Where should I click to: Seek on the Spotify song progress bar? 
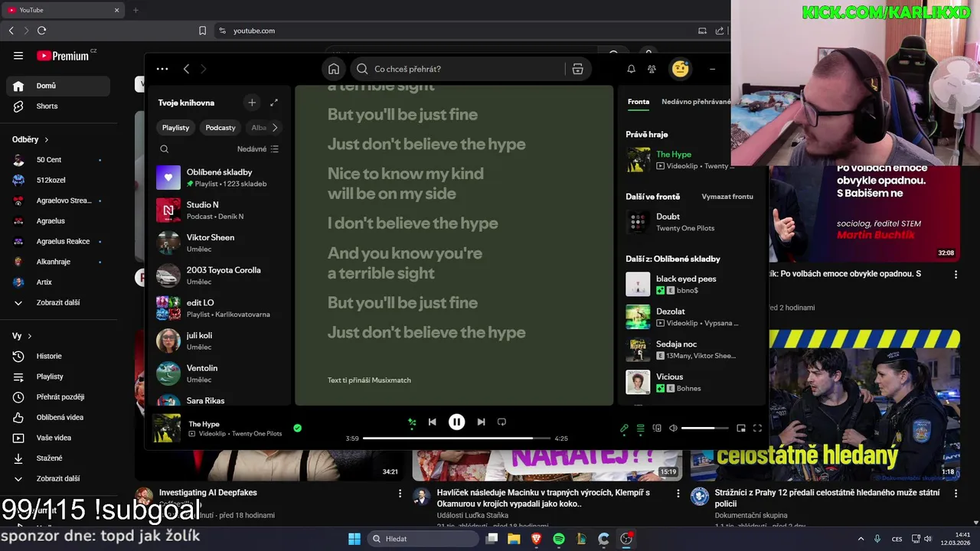point(456,439)
